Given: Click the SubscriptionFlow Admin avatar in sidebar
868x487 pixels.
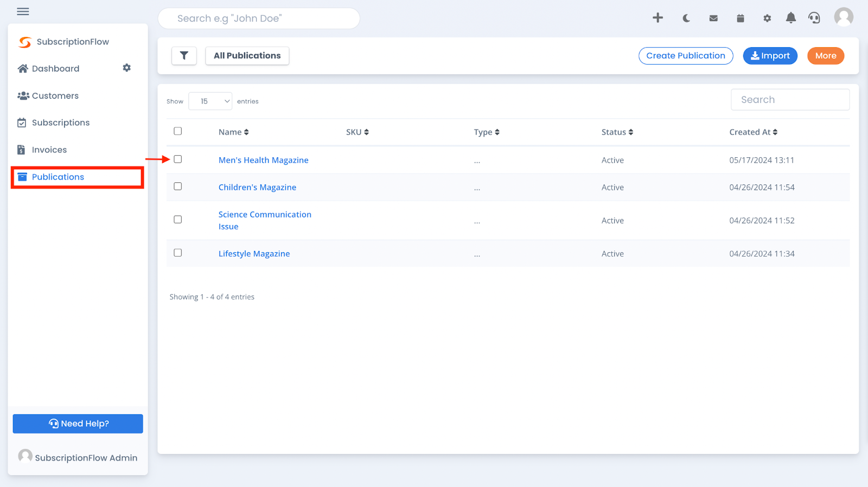Looking at the screenshot, I should tap(25, 456).
